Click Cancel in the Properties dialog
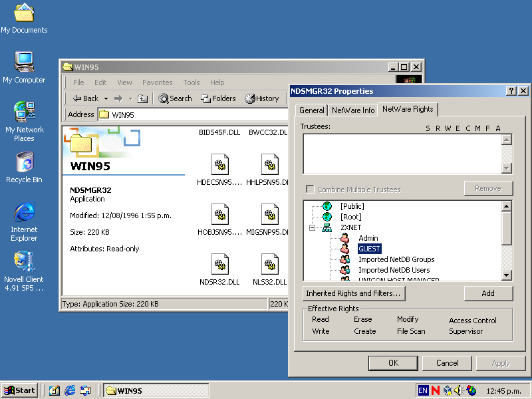Image resolution: width=532 pixels, height=399 pixels. click(x=447, y=363)
